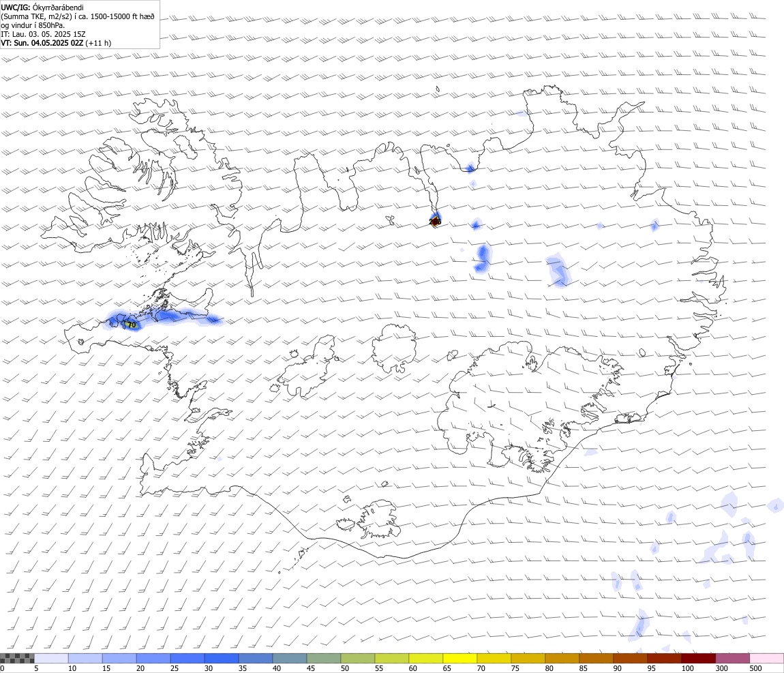Click the 300–500 mauve legend swatch
The image size is (784, 673).
732,658
